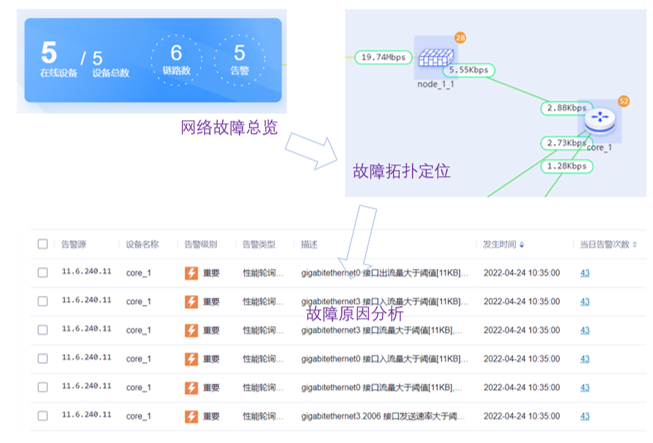Click the 描述 column header
Viewport: 653px width, 443px height.
coord(309,244)
